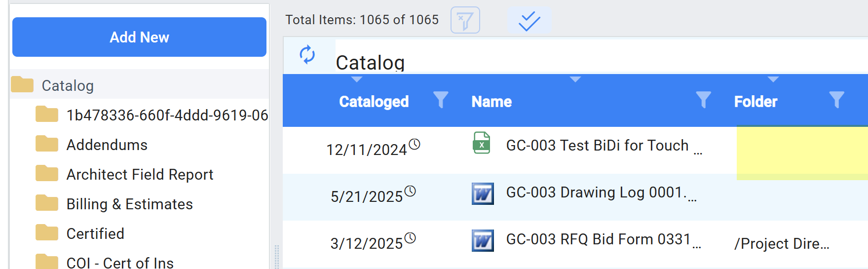The width and height of the screenshot is (868, 269).
Task: Open the Folder column filter
Action: pyautogui.click(x=836, y=100)
